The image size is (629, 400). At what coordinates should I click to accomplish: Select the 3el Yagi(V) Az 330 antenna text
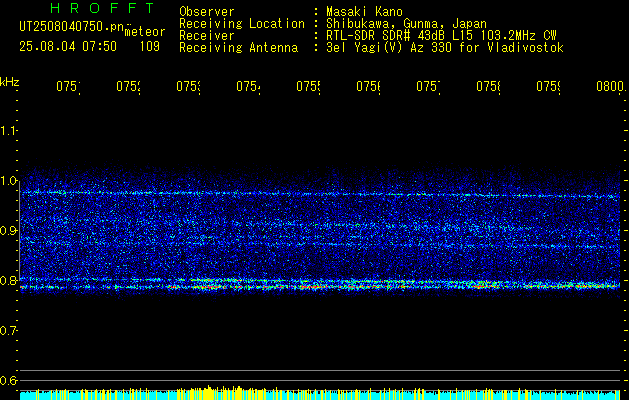coord(445,48)
